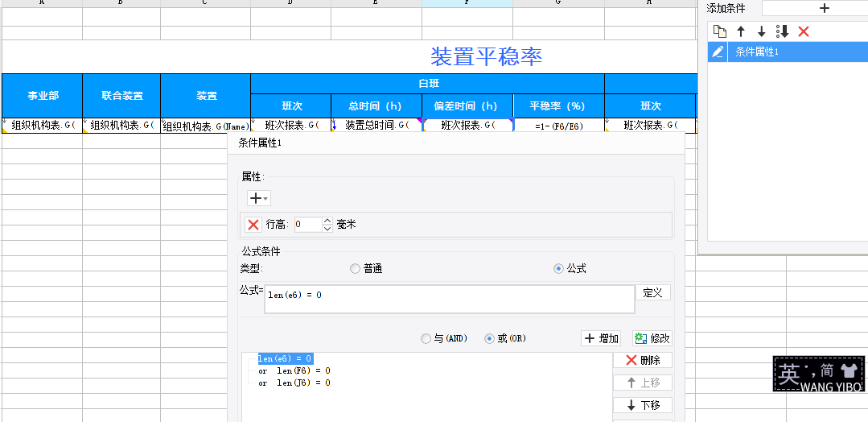
Task: Click the 简 simplified Chinese IME toggle
Action: click(x=827, y=370)
